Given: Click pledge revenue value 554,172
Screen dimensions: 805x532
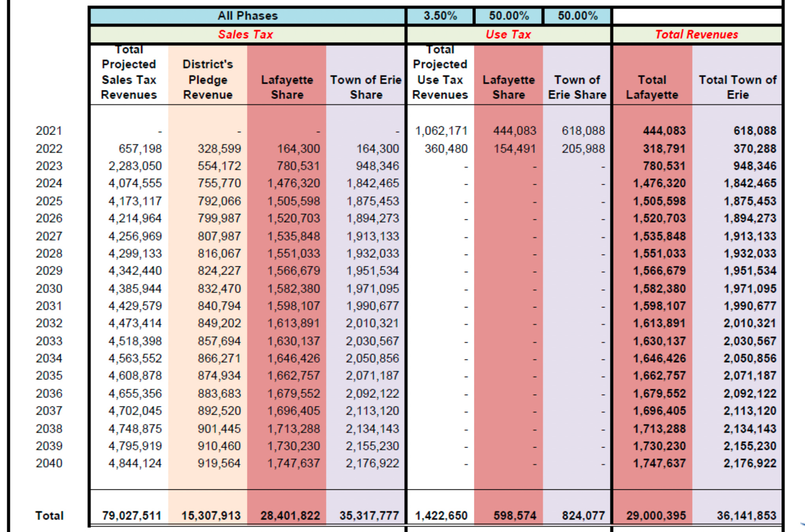Looking at the screenshot, I should point(219,166).
